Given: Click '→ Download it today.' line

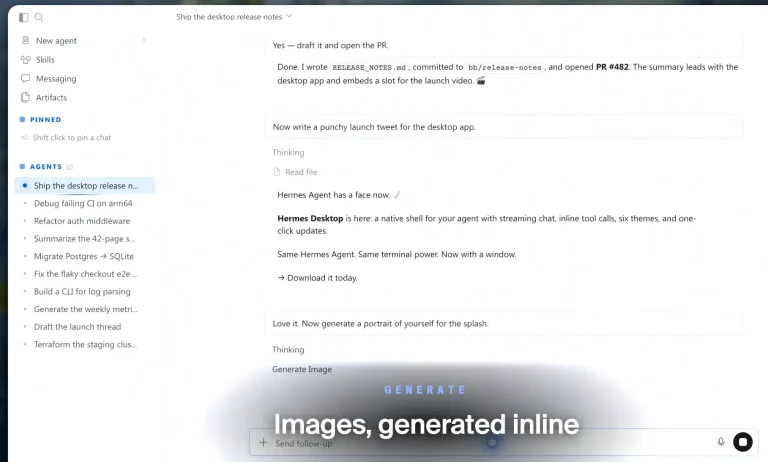Looking at the screenshot, I should [317, 278].
